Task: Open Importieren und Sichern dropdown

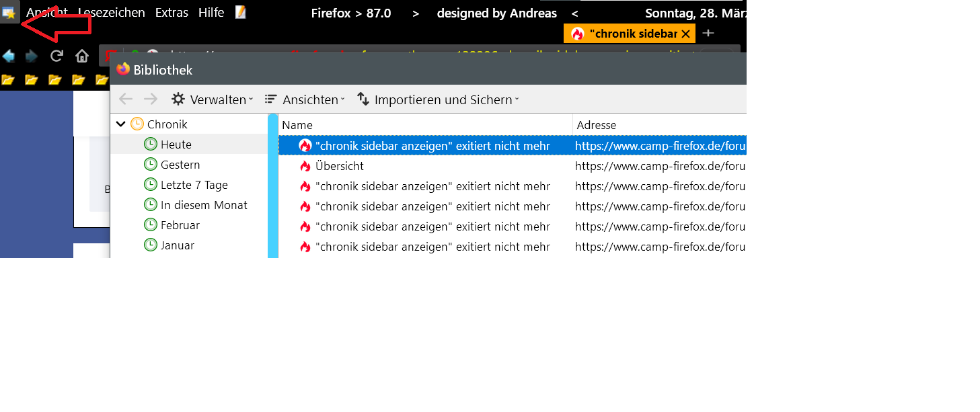Action: [438, 99]
